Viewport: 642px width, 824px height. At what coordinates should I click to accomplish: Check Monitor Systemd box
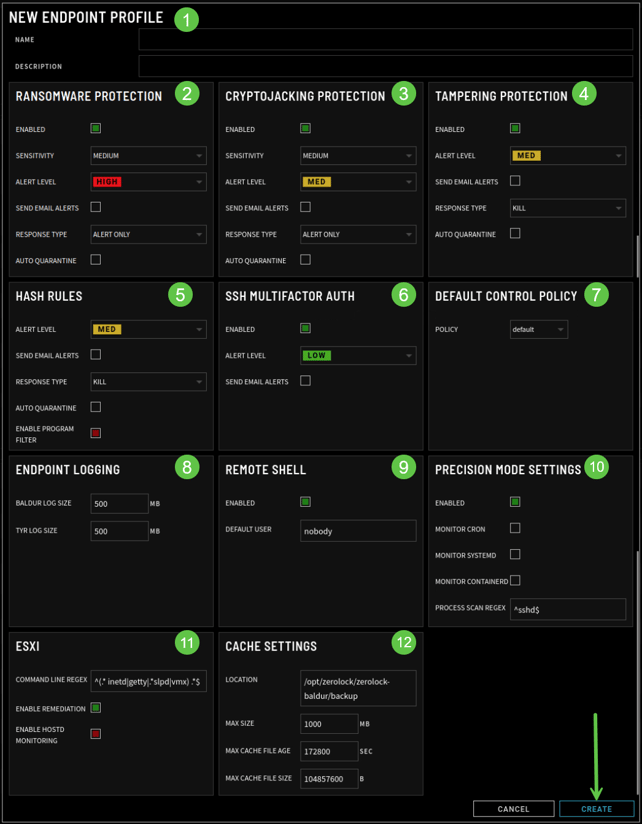tap(515, 554)
